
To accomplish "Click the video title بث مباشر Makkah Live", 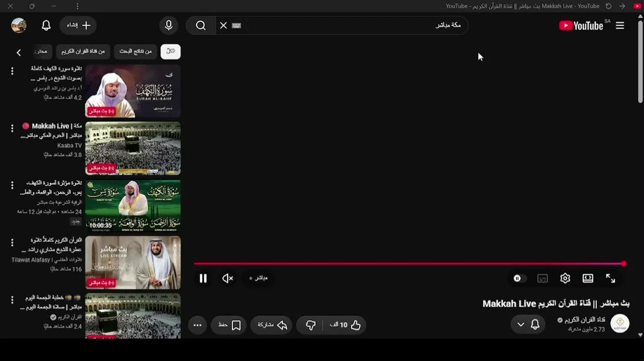I will click(x=556, y=303).
